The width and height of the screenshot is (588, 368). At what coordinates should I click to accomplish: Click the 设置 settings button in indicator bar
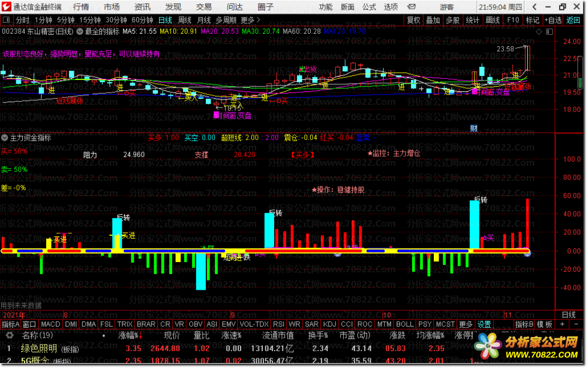484,325
